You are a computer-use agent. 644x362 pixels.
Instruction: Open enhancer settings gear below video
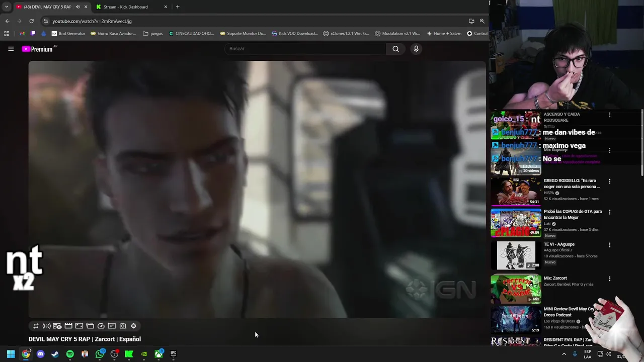pyautogui.click(x=133, y=326)
